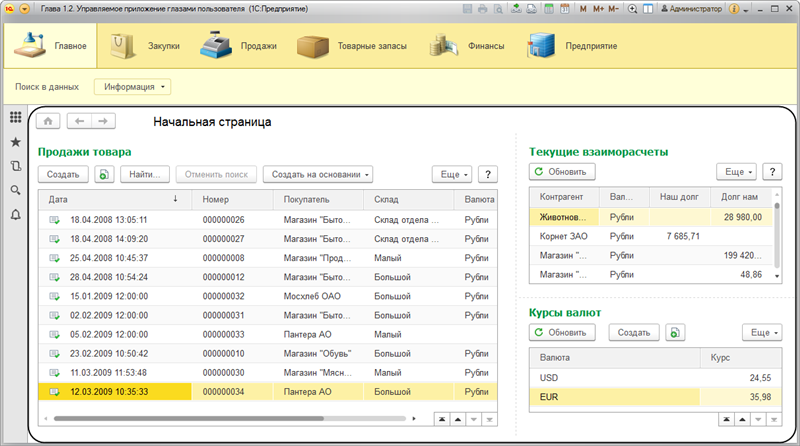Expand Еще menu in Курсы валют panel
Screen dimensions: 800x446
point(762,332)
